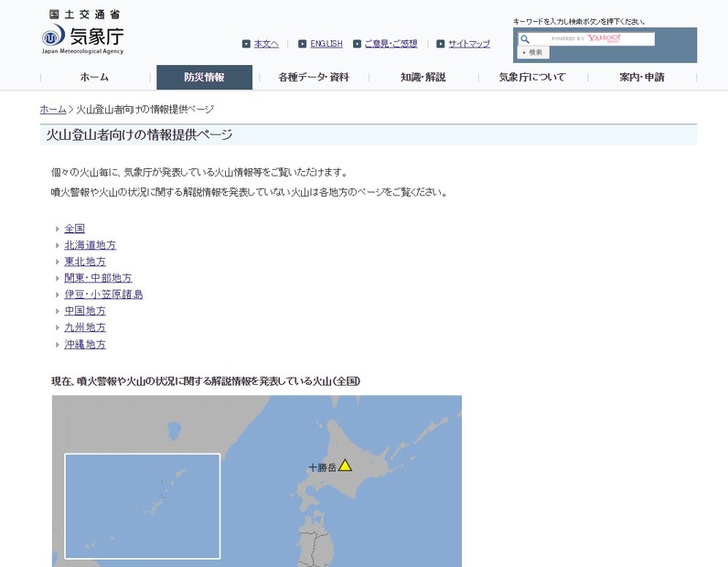Image resolution: width=728 pixels, height=567 pixels.
Task: Click the arrow icon beside サイトマップ
Action: click(440, 44)
